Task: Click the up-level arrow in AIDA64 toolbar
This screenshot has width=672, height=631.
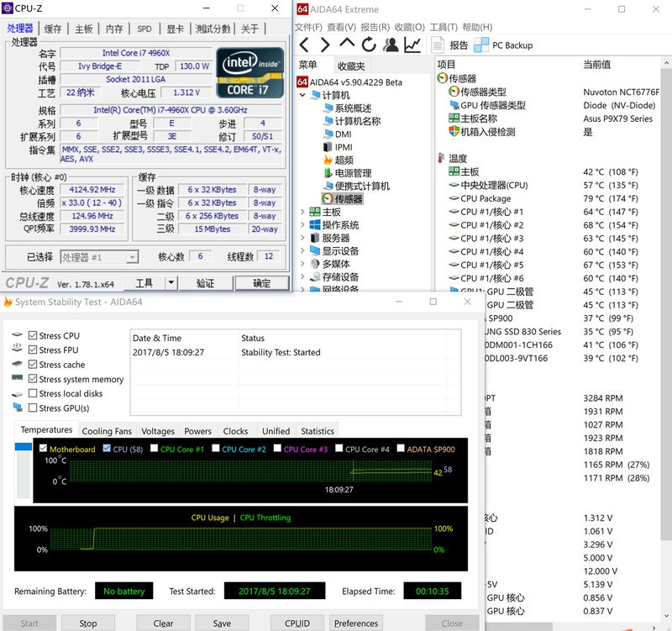Action: tap(347, 45)
